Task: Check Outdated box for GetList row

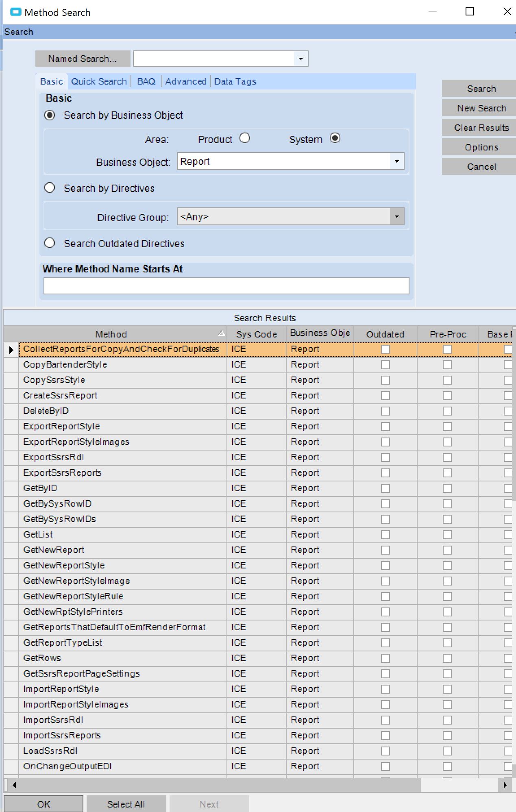Action: coord(385,535)
